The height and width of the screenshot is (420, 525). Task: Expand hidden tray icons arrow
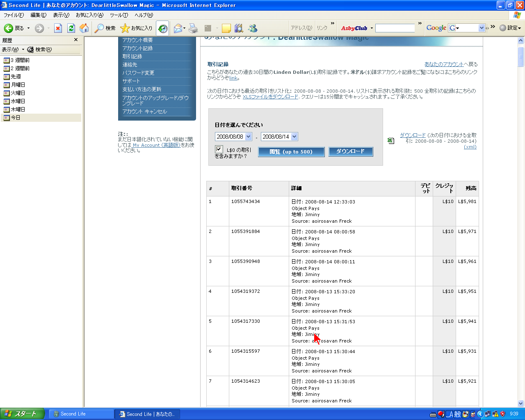[x=480, y=414]
